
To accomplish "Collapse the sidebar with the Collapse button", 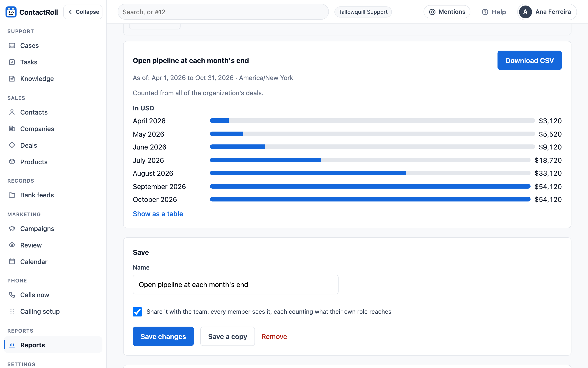I will click(83, 12).
